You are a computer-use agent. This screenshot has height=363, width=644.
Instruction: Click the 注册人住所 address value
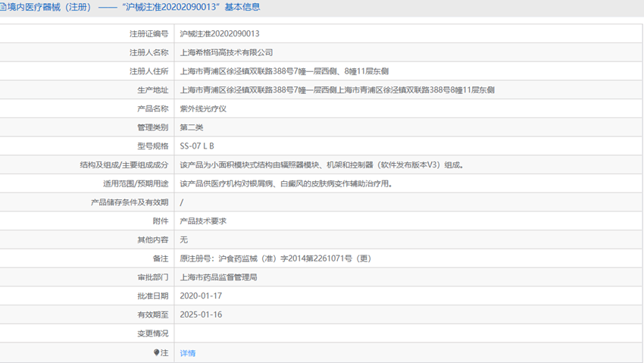pyautogui.click(x=284, y=71)
